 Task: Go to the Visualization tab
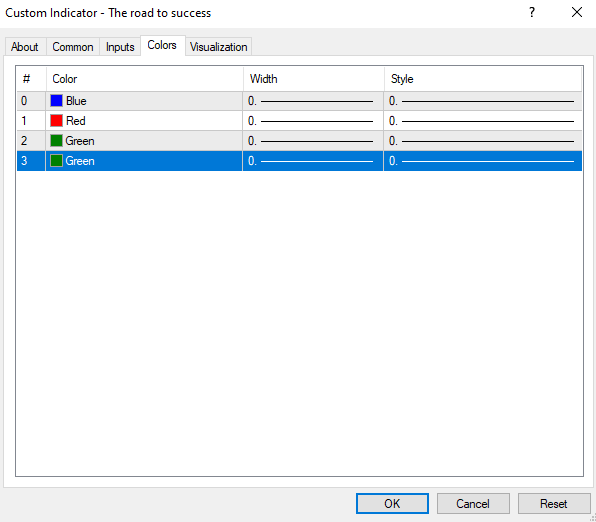pyautogui.click(x=218, y=47)
